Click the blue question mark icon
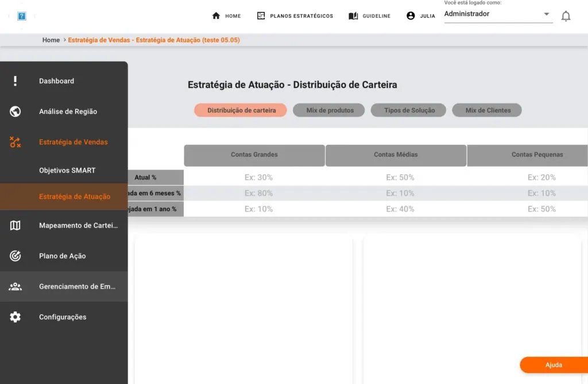 [22, 16]
